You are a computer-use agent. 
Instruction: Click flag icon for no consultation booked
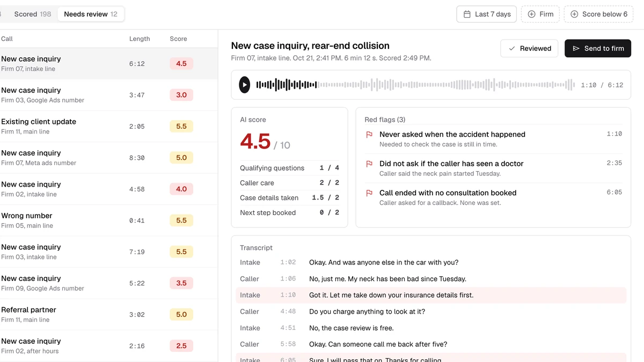[369, 193]
